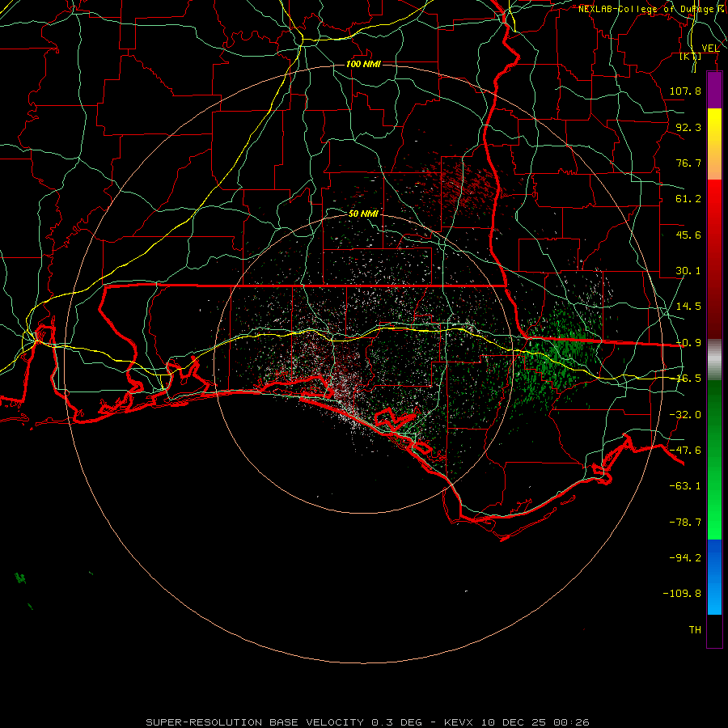Screen dimensions: 728x728
Task: Click the -78.7 velocity scale value
Action: (685, 523)
